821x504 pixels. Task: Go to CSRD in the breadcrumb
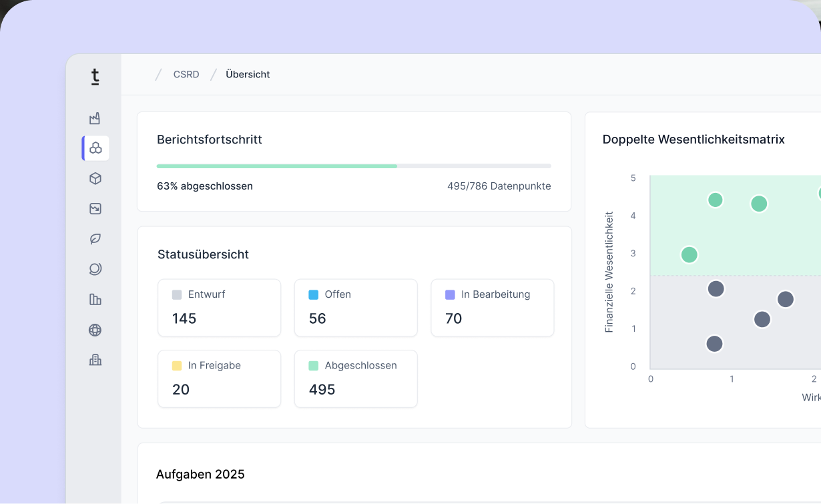[x=186, y=75]
